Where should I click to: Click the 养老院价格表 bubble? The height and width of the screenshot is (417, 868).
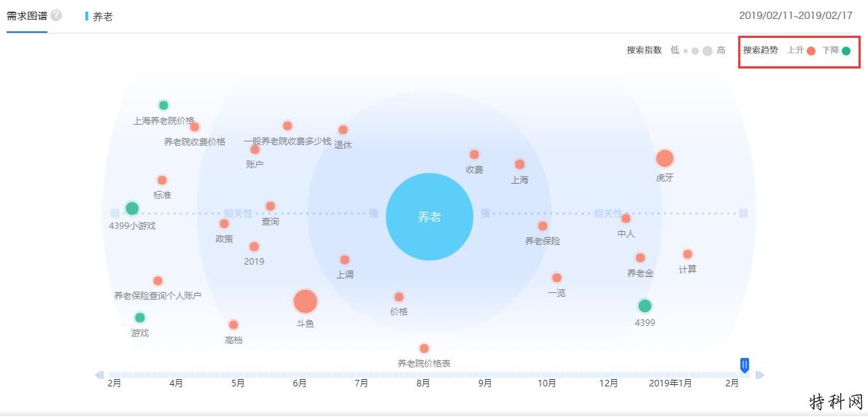(x=424, y=348)
